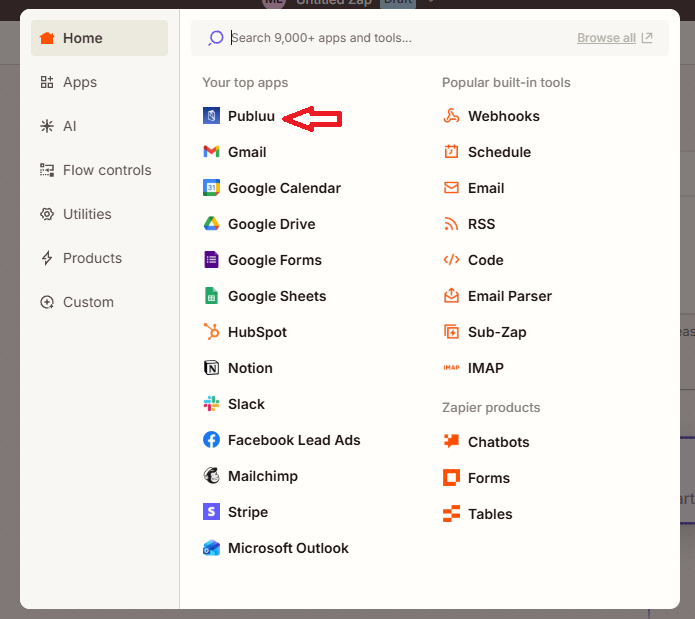Select Email Parser label
Screen dimensions: 695x619
(x=510, y=296)
